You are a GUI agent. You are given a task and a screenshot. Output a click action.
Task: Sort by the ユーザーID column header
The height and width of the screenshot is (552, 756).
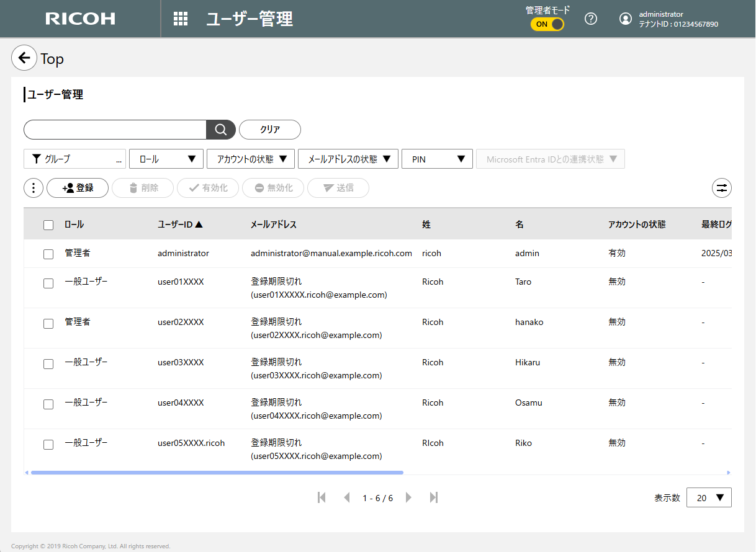(180, 225)
